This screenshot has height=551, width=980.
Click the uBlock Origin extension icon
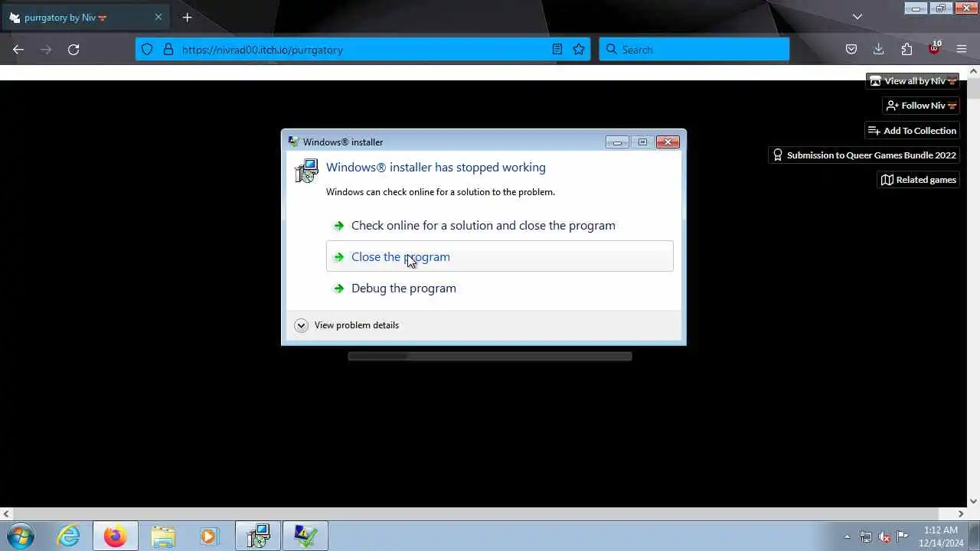click(934, 50)
